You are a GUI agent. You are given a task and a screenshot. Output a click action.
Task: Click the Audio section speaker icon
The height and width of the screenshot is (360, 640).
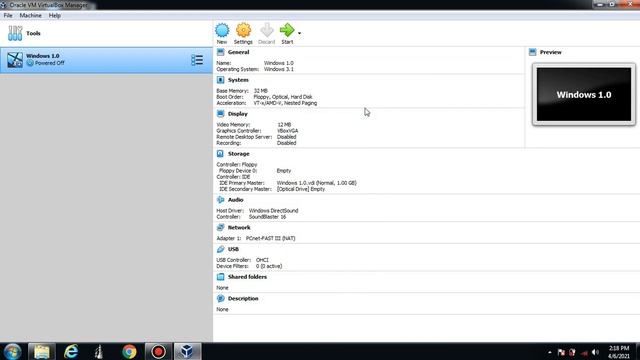coord(220,200)
